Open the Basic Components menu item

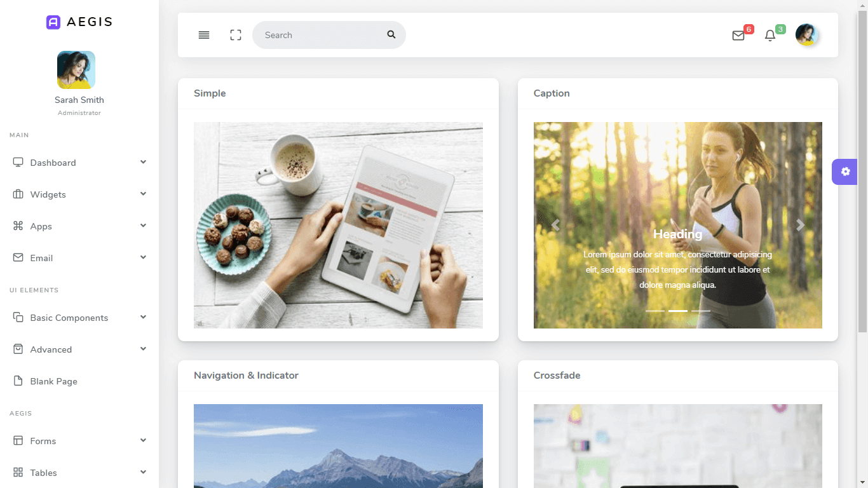pyautogui.click(x=79, y=318)
